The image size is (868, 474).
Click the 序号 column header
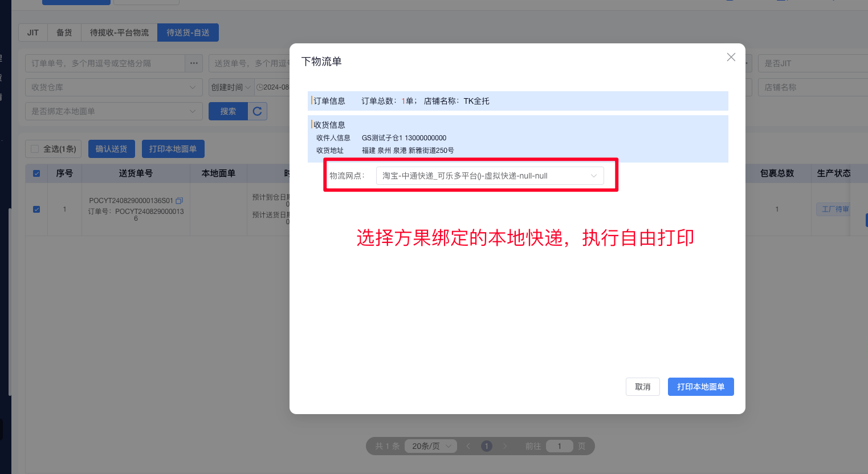coord(64,173)
